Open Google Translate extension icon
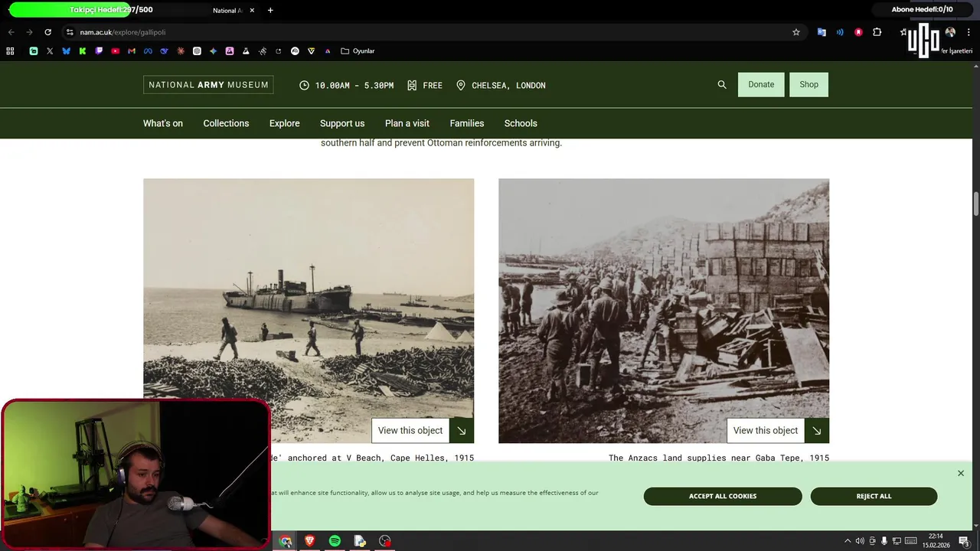 (x=822, y=32)
